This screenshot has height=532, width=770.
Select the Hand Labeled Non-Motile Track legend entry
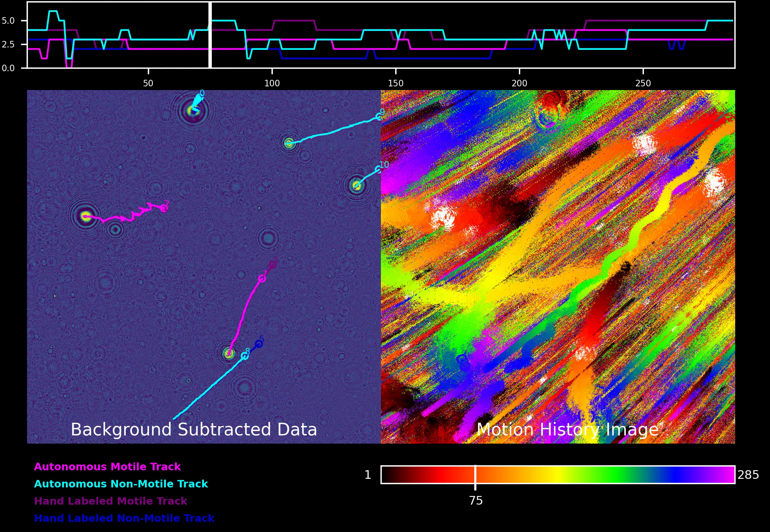(x=124, y=518)
